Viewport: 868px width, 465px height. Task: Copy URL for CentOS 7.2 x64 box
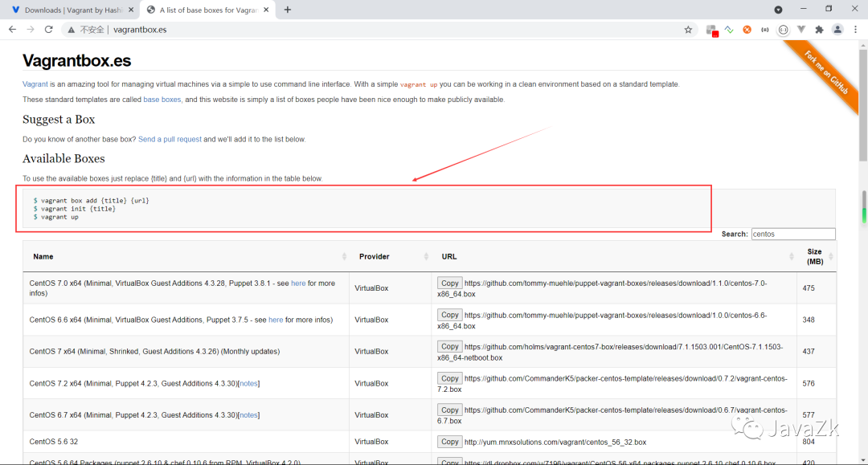coord(449,378)
